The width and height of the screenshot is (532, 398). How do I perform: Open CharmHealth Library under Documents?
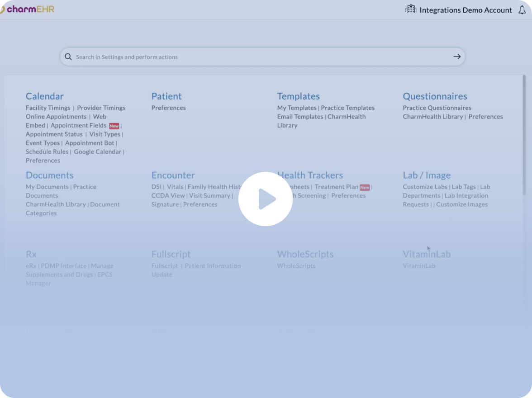(x=56, y=204)
